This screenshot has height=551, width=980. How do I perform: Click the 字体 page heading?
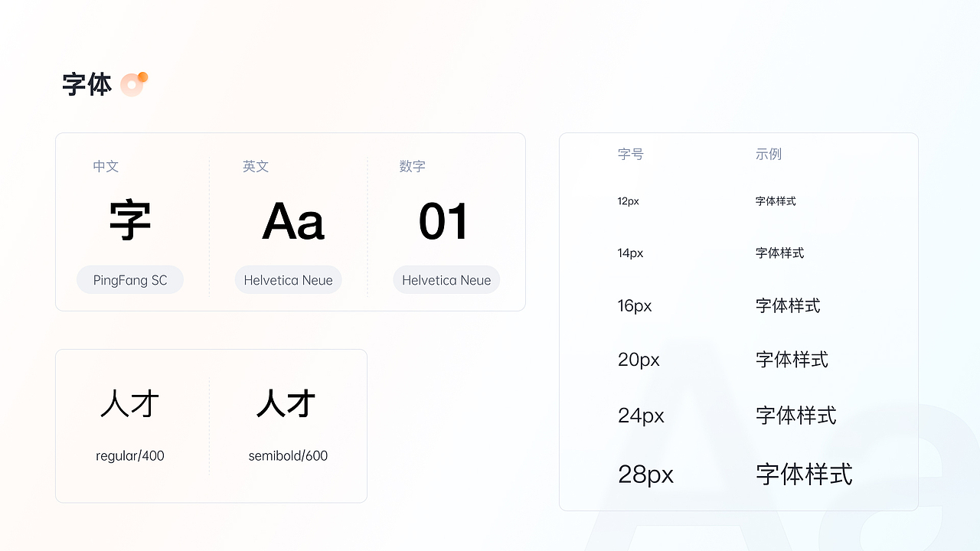point(87,84)
